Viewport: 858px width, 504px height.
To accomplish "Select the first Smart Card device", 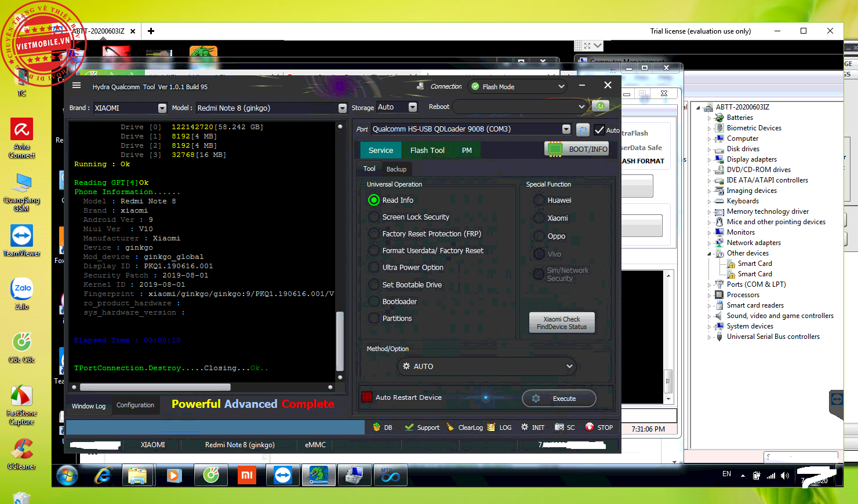I will tap(754, 264).
